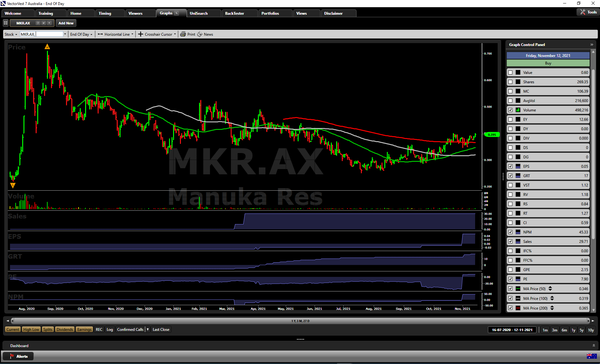The image size is (600, 364).
Task: Open the Horizontal Line tool dropdown arrow
Action: coord(132,34)
